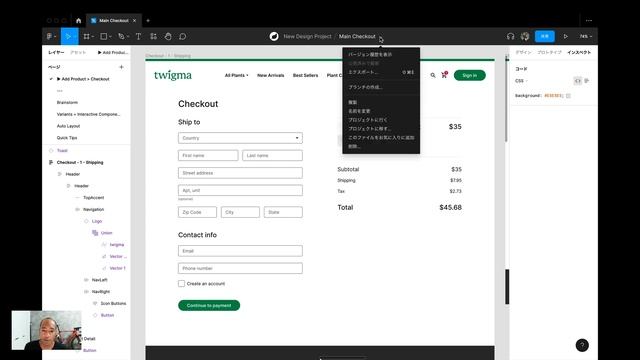Open the Resources components tool
Image resolution: width=640 pixels, height=360 pixels.
[x=153, y=36]
